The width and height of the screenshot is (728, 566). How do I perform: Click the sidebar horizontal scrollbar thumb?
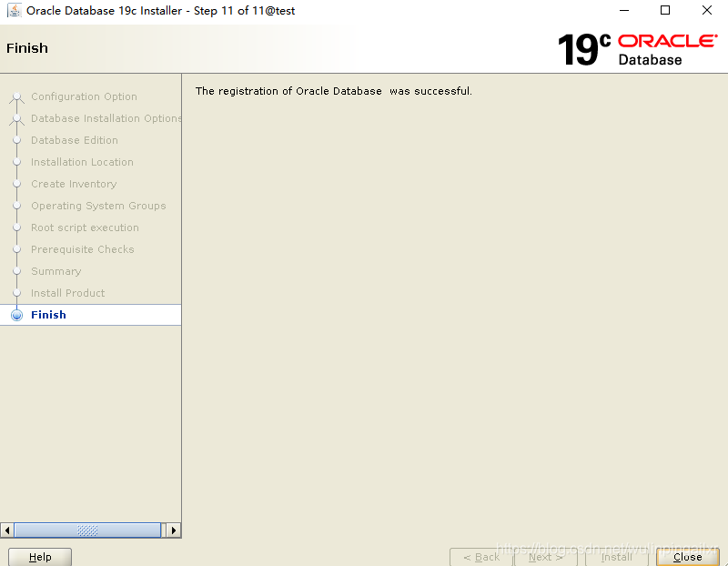(87, 531)
